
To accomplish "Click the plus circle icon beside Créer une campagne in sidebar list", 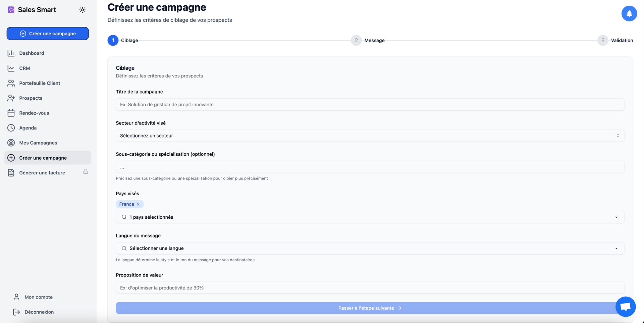I will tap(11, 158).
